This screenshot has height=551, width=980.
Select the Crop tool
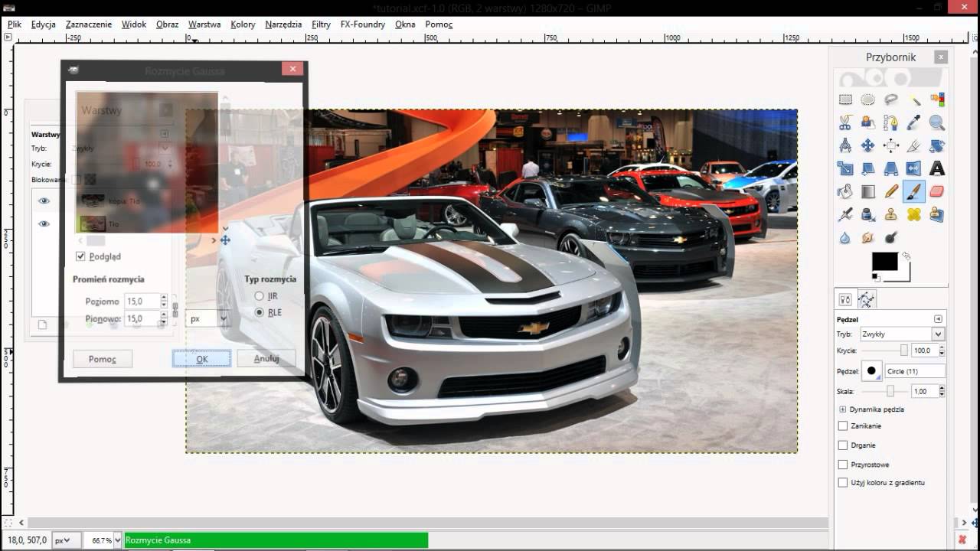click(914, 145)
